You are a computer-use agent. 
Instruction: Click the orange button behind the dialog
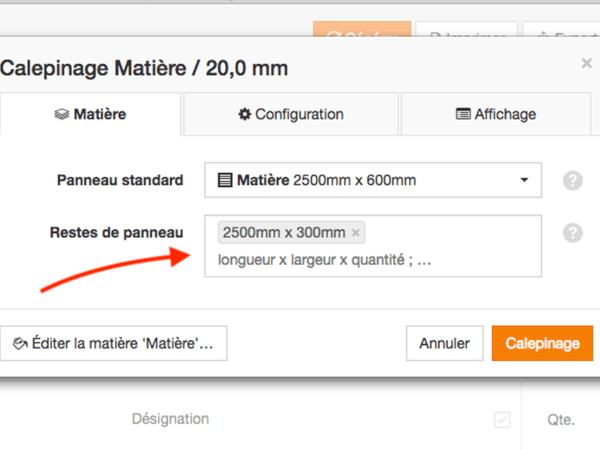361,33
